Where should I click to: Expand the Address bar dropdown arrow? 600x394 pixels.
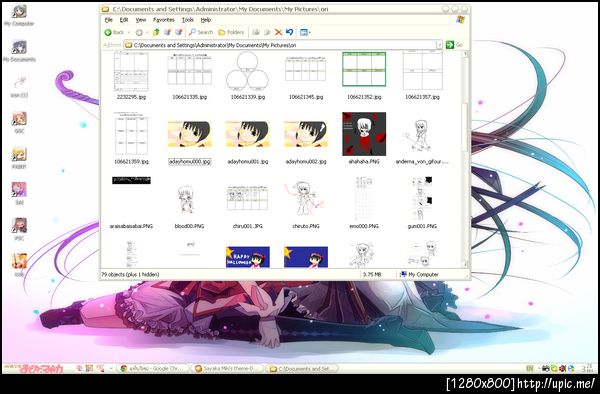(439, 45)
